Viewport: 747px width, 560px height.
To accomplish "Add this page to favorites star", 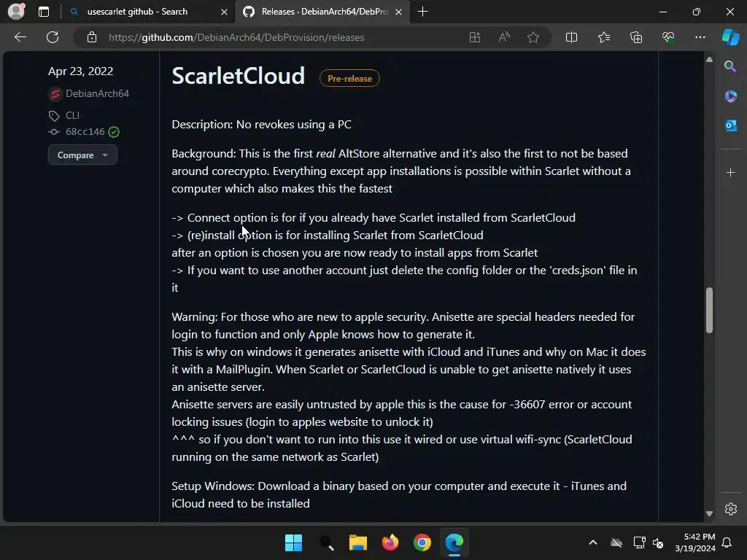I will [x=533, y=37].
